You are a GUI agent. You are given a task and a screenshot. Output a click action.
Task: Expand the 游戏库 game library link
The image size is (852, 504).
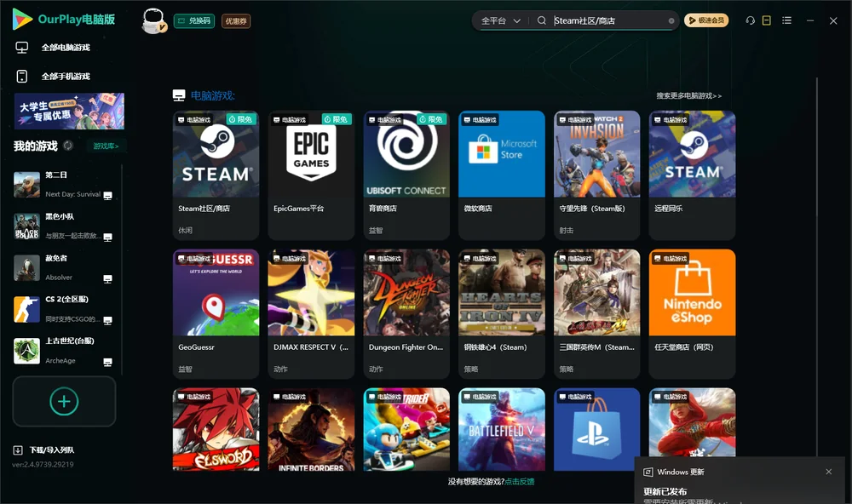click(106, 146)
